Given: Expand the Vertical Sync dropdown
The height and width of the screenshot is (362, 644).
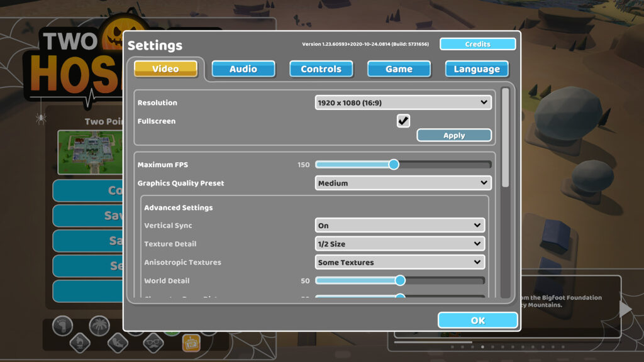Looking at the screenshot, I should pyautogui.click(x=399, y=226).
